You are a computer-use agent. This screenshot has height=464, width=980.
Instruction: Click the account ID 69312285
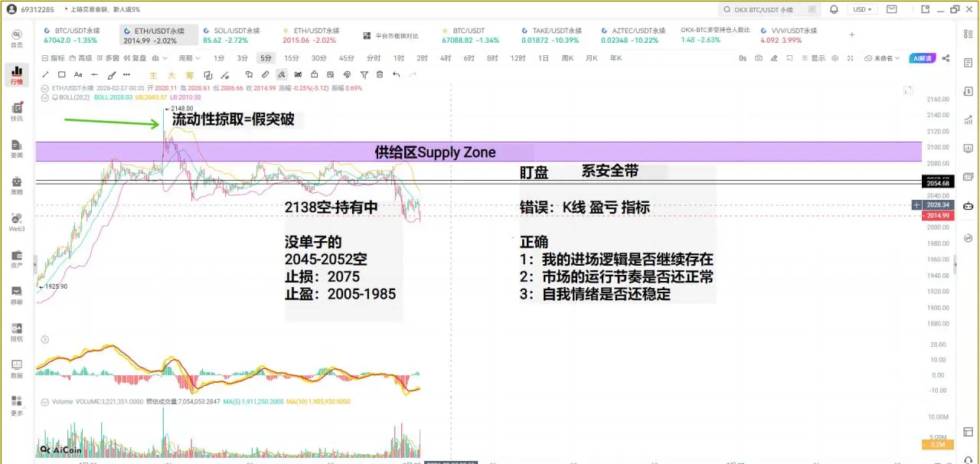(37, 9)
